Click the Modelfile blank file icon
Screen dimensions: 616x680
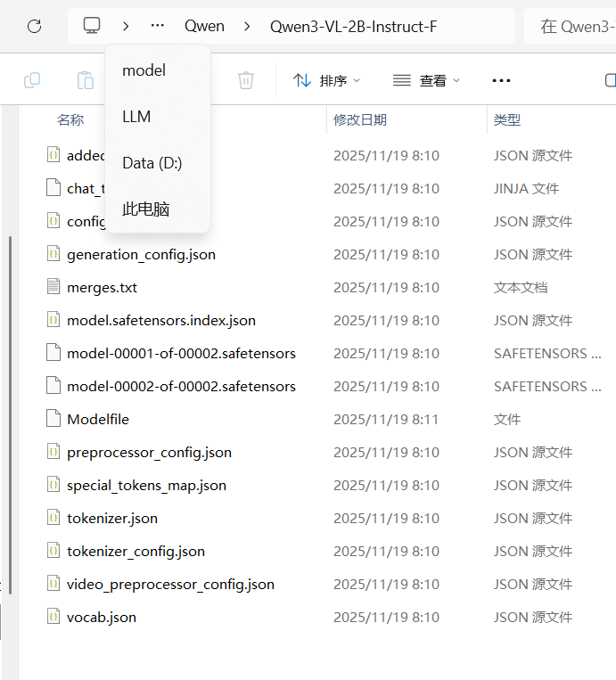tap(53, 418)
